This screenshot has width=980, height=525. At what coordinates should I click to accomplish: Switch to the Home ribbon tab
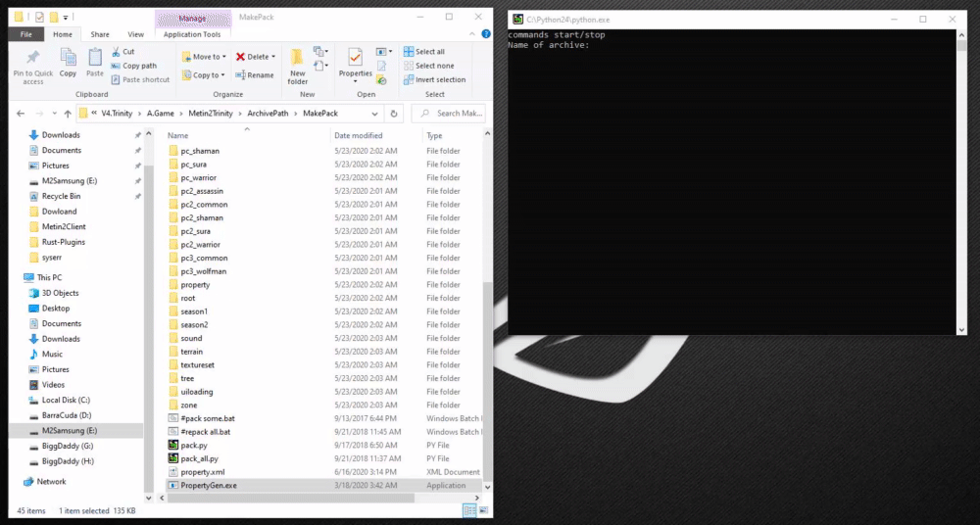(63, 34)
